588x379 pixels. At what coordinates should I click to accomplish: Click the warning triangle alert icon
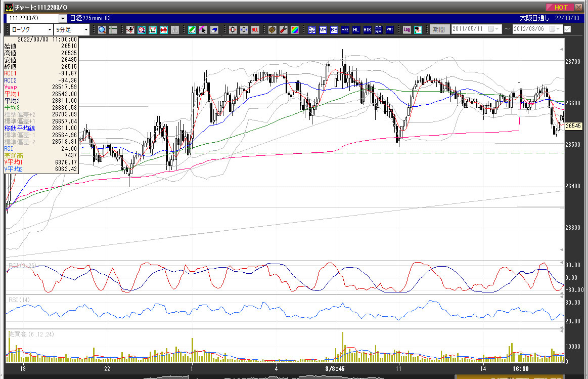[x=175, y=30]
